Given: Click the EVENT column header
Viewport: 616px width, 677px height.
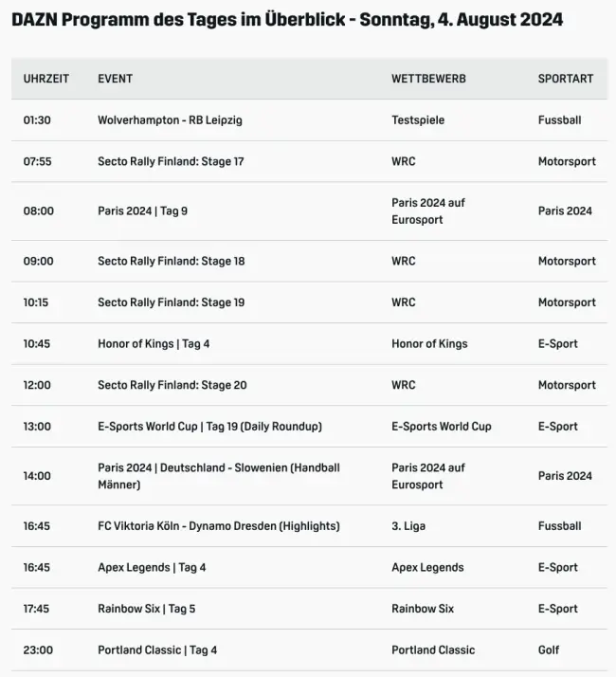Looking at the screenshot, I should tap(115, 79).
